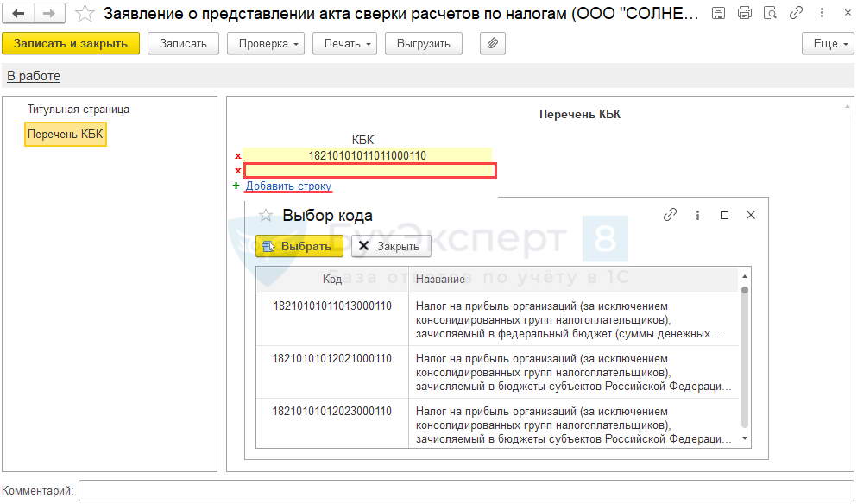This screenshot has width=857, height=504.
Task: Click the paperclip attachments button
Action: pyautogui.click(x=491, y=43)
